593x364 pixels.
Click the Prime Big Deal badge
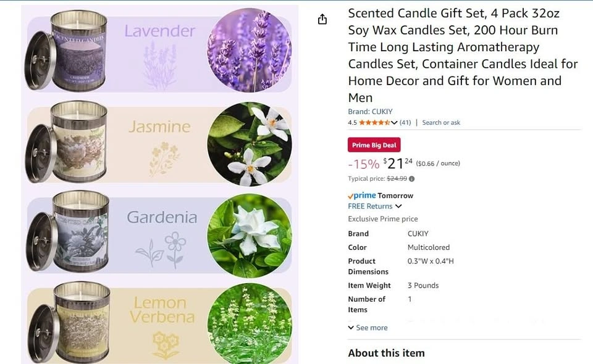pyautogui.click(x=374, y=145)
